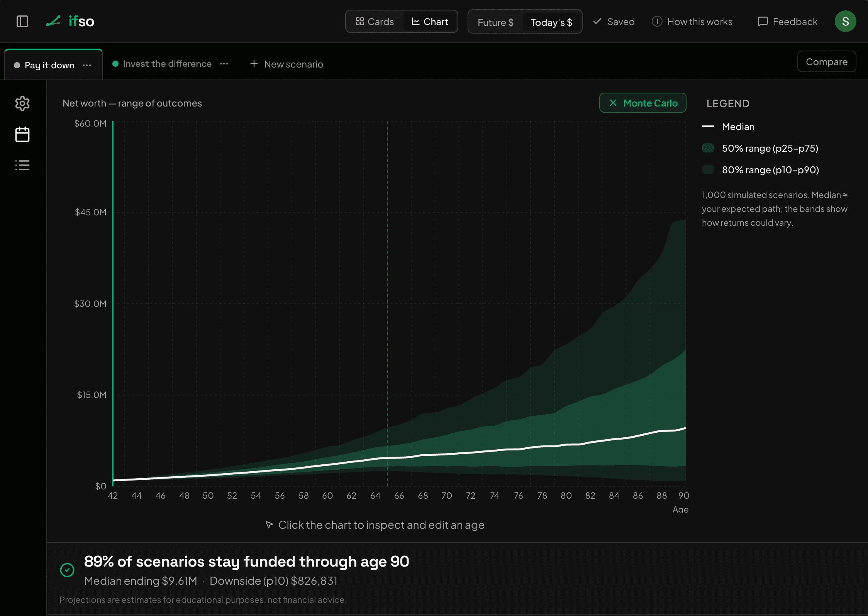Click the '50% range (p25–p75)' label
The height and width of the screenshot is (616, 868).
point(770,148)
